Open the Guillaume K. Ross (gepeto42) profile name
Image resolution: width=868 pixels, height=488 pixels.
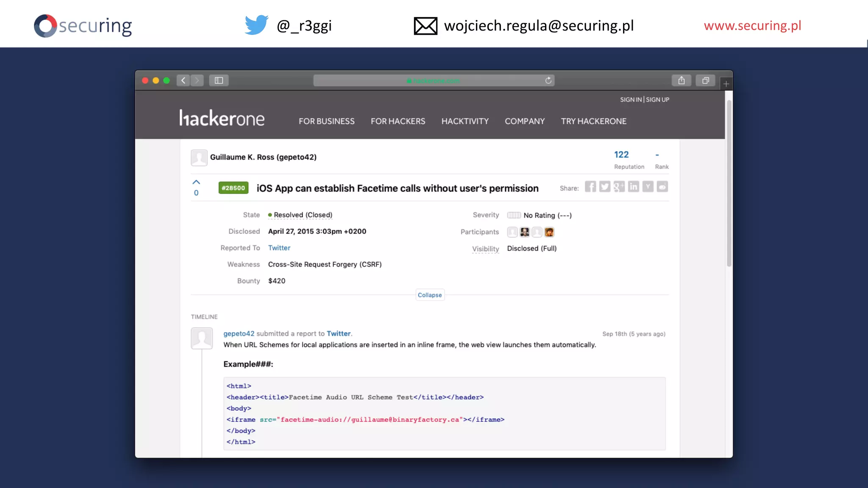coord(263,157)
